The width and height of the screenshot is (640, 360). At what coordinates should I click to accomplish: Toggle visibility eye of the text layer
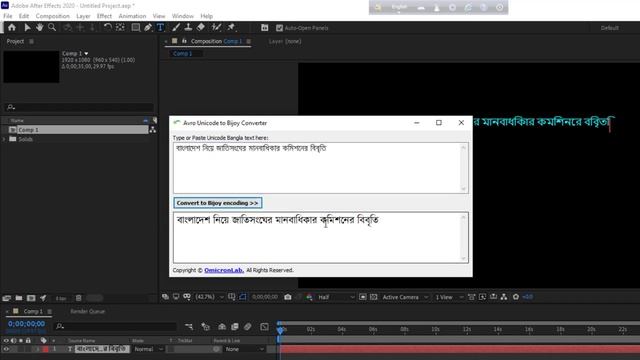[6, 349]
